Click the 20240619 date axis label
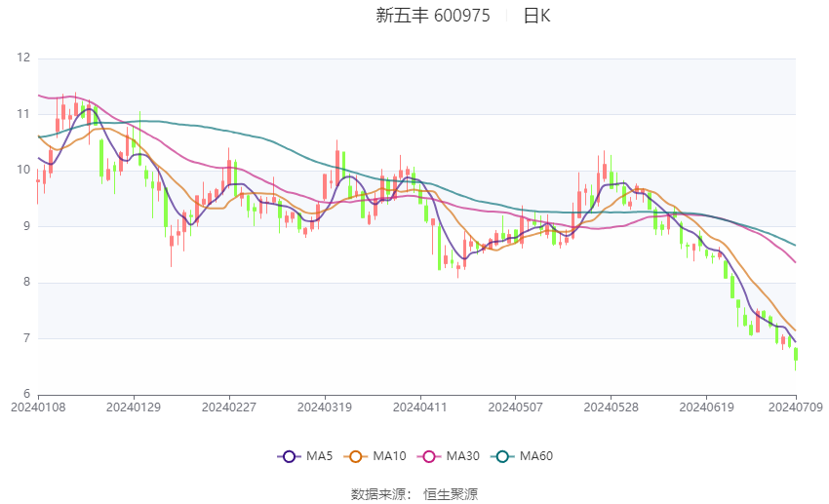Viewport: 829px width, 504px height. coord(705,407)
